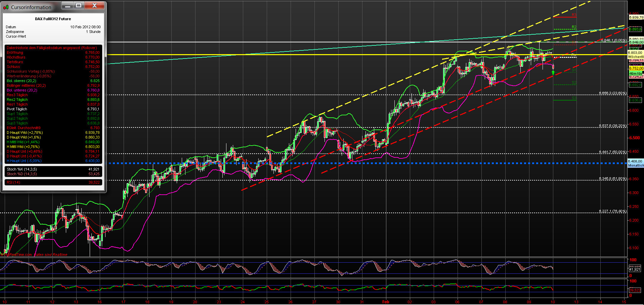Click the Stochastic value tag 41,921 on the axis
644x305 pixels.
tap(635, 269)
